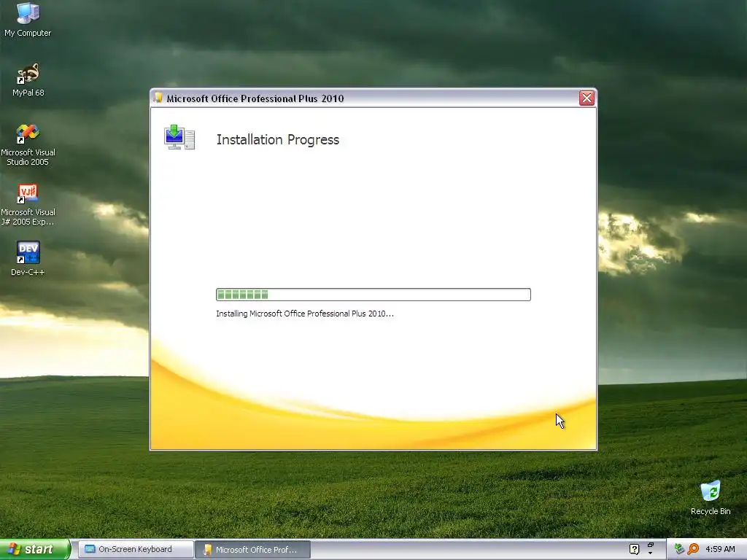Close the Office installer window
Screen dimensions: 747x560
[x=587, y=98]
